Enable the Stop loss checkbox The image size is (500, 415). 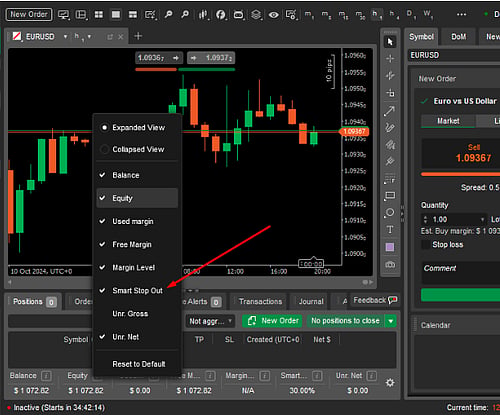pos(426,245)
